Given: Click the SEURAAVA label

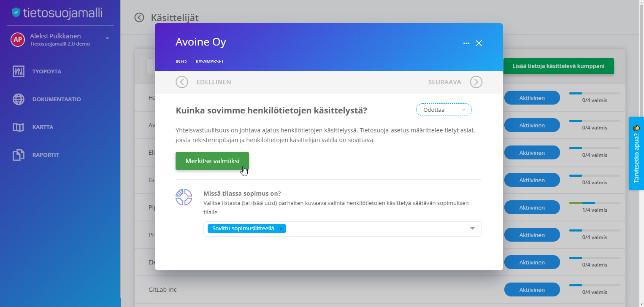Looking at the screenshot, I should [x=444, y=82].
